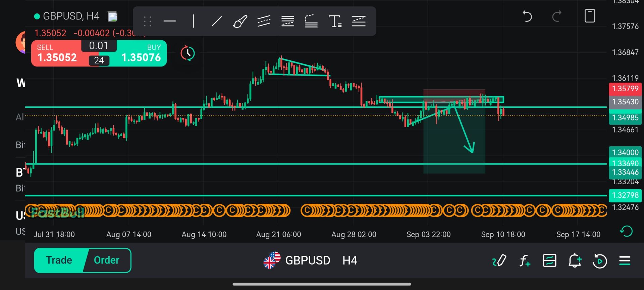Select the Fibonacci retracement lines tool

click(x=288, y=21)
